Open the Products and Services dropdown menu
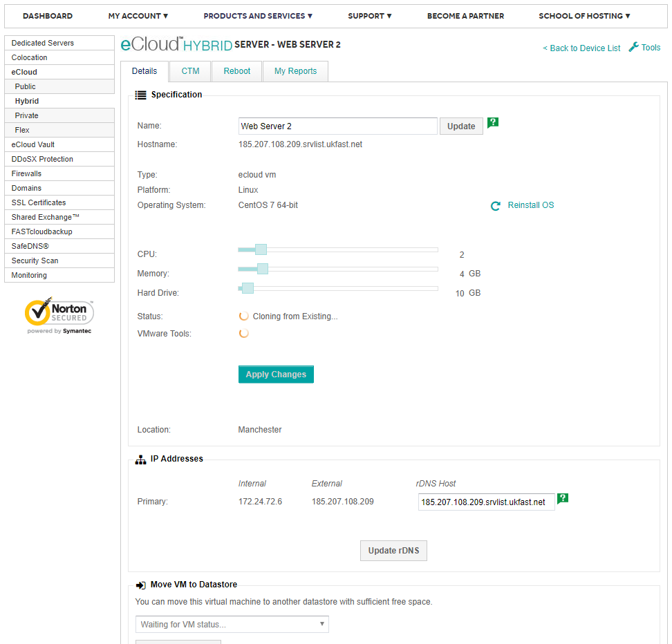The height and width of the screenshot is (644, 672). coord(258,16)
